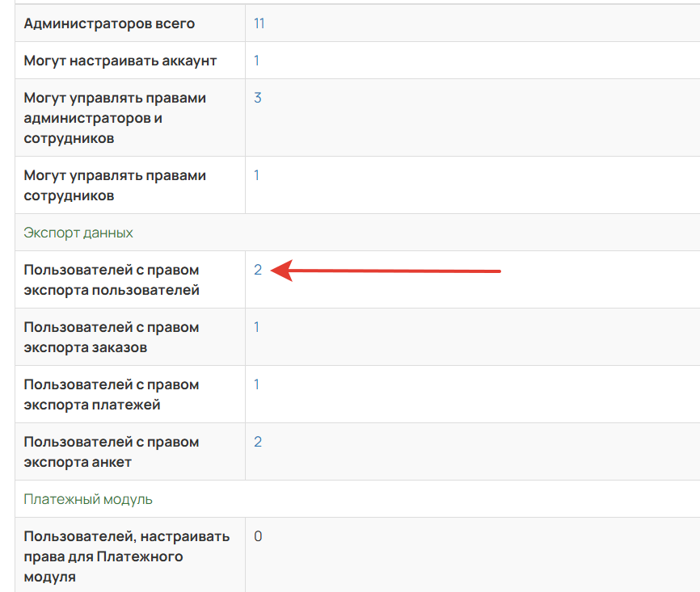700x592 pixels.
Task: Click the payment export users count
Action: tap(257, 384)
